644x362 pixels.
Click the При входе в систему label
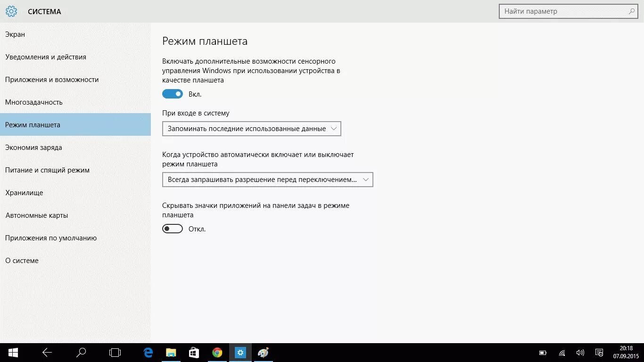[x=196, y=113]
